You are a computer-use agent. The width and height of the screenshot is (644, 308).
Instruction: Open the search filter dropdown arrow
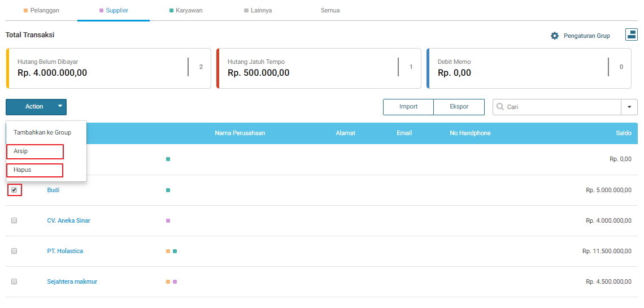pos(629,107)
